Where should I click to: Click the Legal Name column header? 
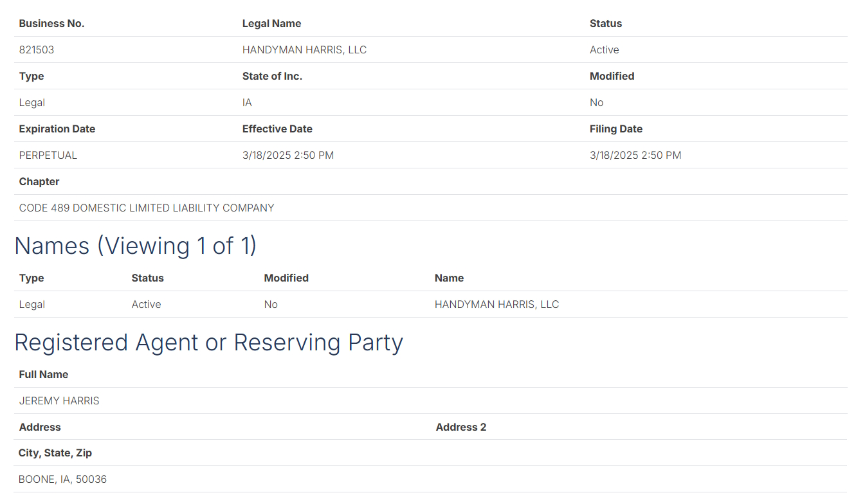[x=271, y=23]
